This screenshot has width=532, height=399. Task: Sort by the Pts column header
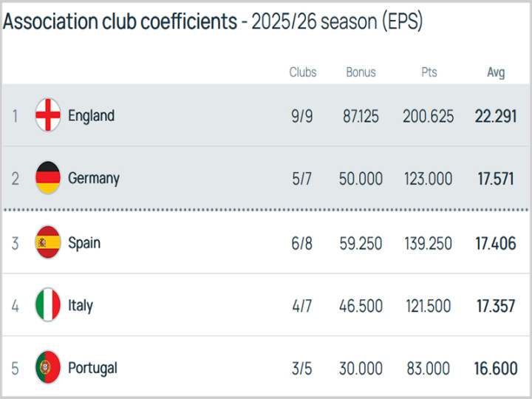tap(429, 72)
